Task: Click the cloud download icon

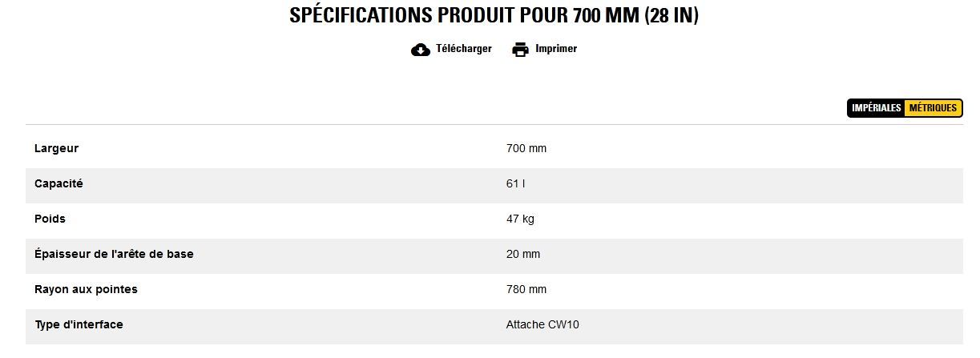Action: [x=421, y=50]
